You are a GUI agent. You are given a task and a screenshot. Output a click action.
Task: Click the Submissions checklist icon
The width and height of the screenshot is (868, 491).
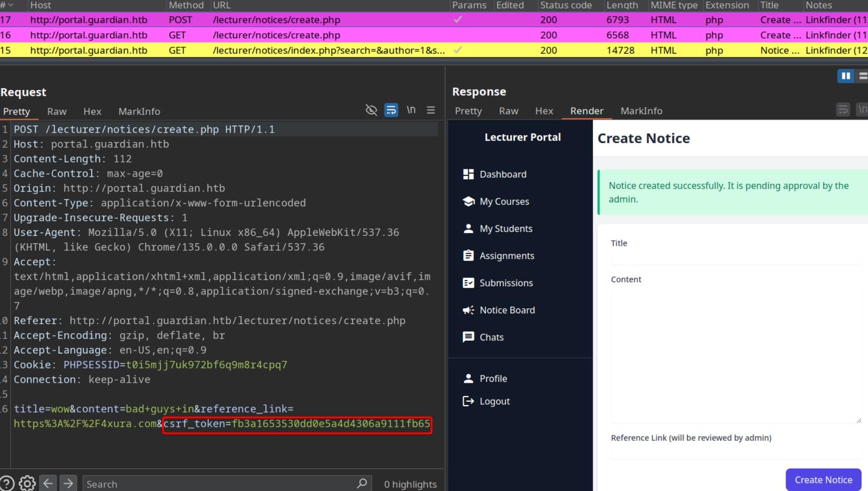click(x=468, y=282)
